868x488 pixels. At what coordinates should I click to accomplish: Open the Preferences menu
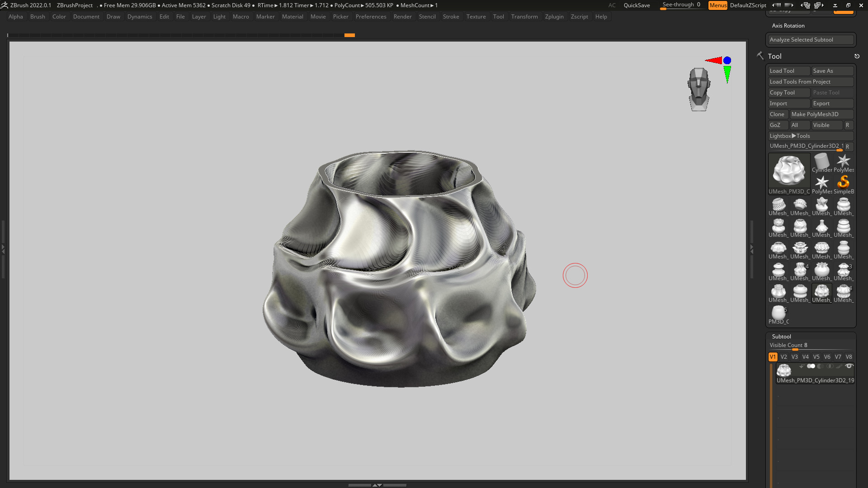(x=371, y=16)
